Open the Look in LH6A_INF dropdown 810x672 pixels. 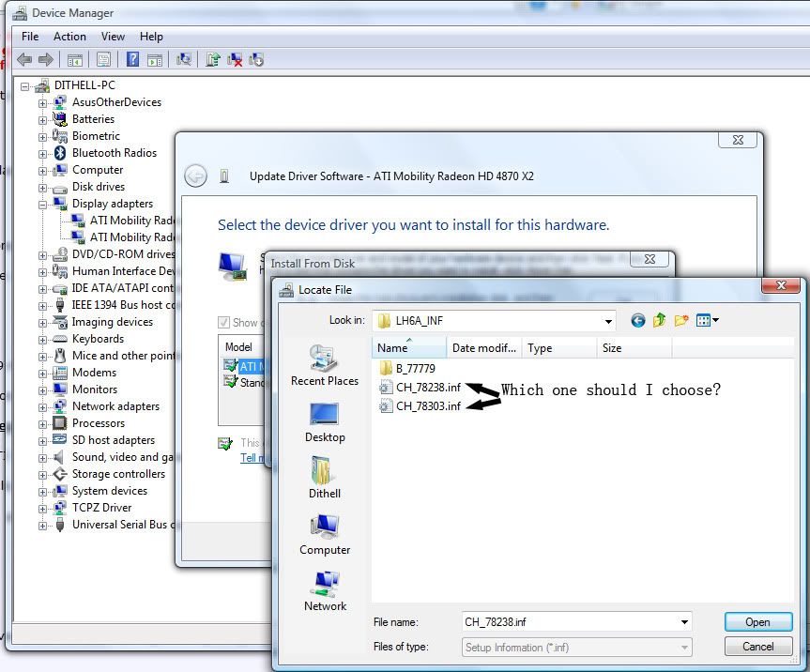point(608,321)
